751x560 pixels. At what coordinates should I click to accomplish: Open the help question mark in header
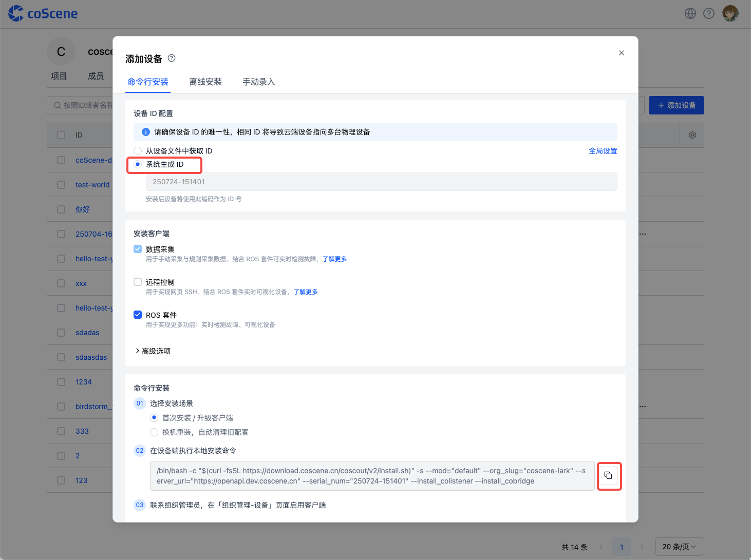[709, 13]
